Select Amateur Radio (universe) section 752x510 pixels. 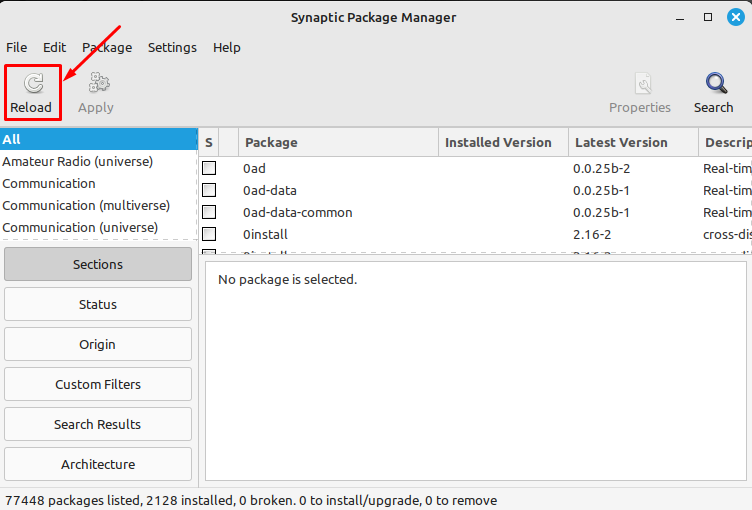tap(78, 161)
